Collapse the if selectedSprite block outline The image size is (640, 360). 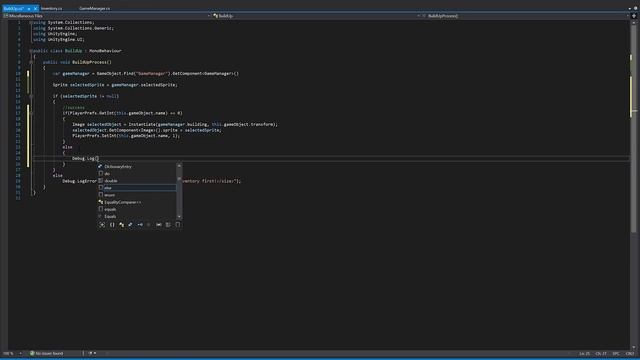(x=31, y=96)
